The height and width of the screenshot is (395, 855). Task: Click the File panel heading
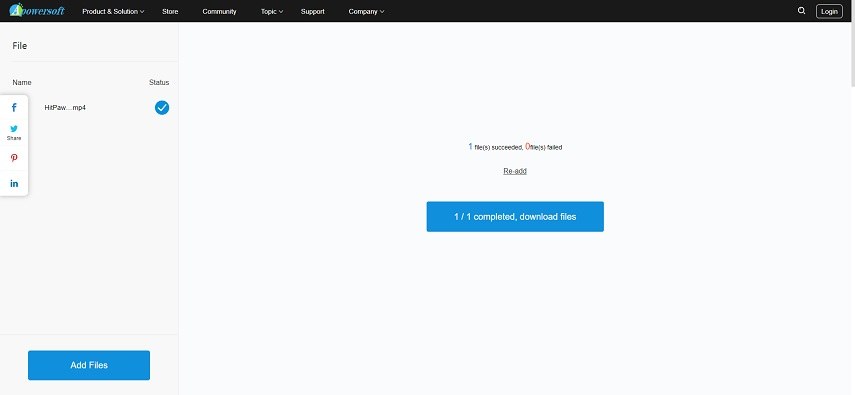tap(20, 46)
